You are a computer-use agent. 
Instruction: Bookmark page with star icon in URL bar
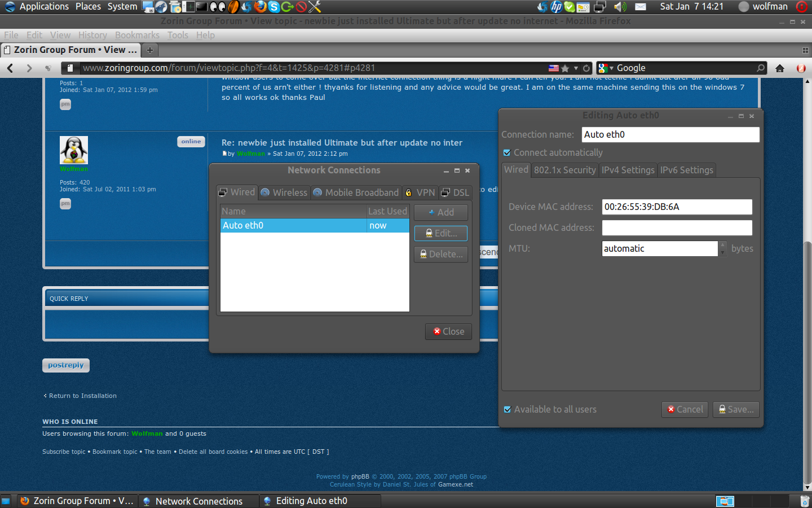pyautogui.click(x=565, y=68)
